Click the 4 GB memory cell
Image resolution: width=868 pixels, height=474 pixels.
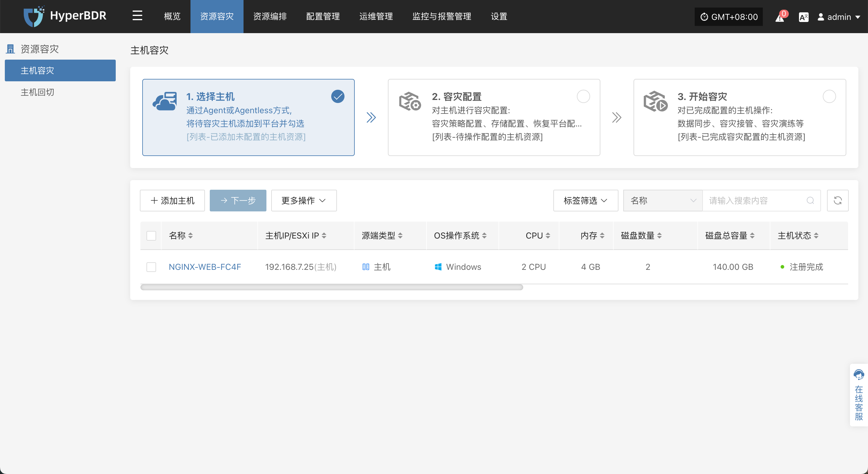590,267
